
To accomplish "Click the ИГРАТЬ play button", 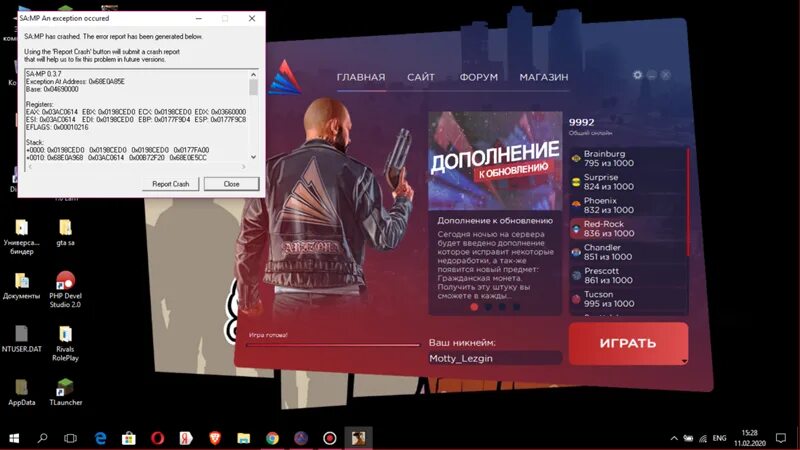I will (628, 343).
